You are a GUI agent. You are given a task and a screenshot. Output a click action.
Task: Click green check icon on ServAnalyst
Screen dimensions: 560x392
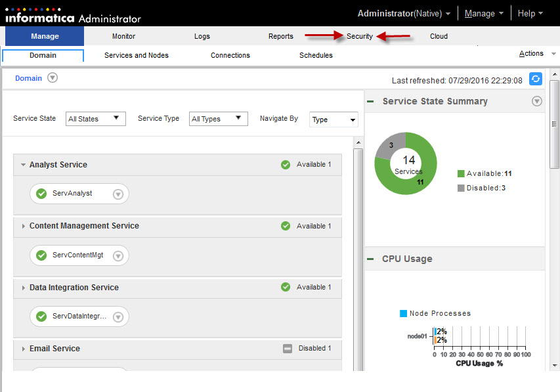point(41,194)
